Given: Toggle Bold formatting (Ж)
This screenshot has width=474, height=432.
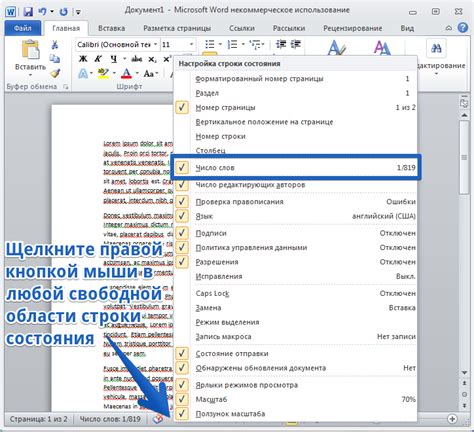Looking at the screenshot, I should (83, 59).
